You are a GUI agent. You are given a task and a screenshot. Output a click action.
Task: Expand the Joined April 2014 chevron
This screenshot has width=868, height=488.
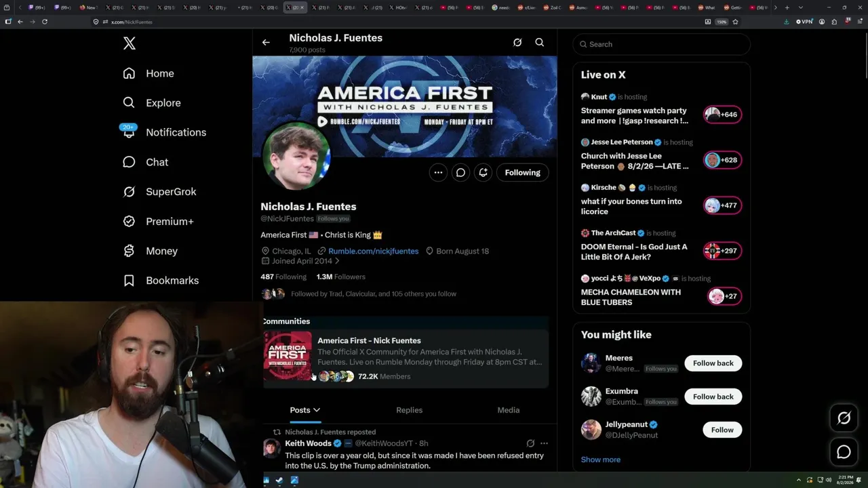337,261
